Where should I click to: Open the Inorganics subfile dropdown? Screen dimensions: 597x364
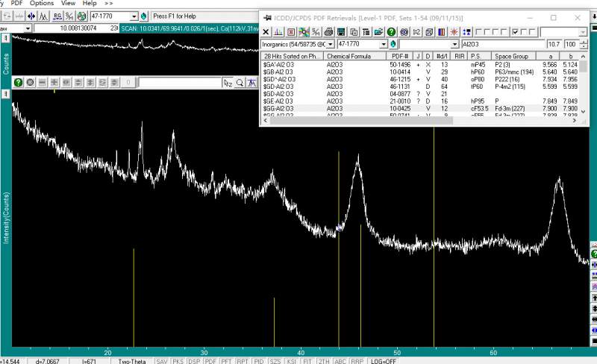(330, 45)
